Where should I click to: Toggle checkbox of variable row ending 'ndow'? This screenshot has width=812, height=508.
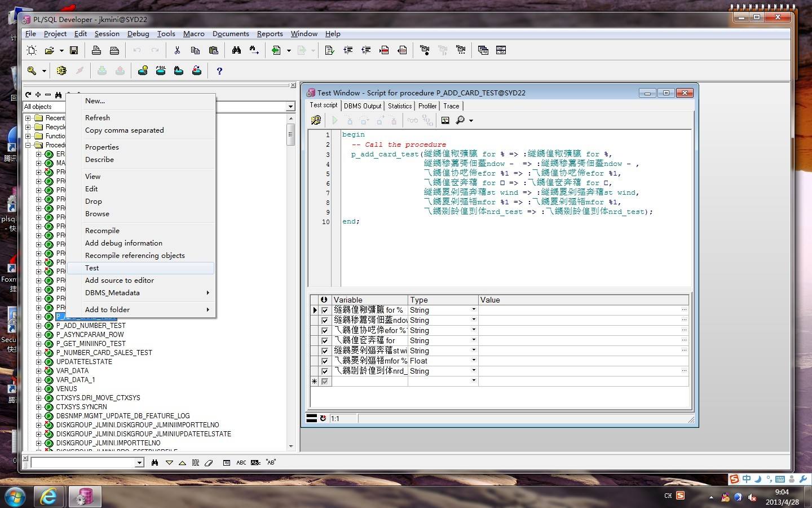tap(324, 320)
